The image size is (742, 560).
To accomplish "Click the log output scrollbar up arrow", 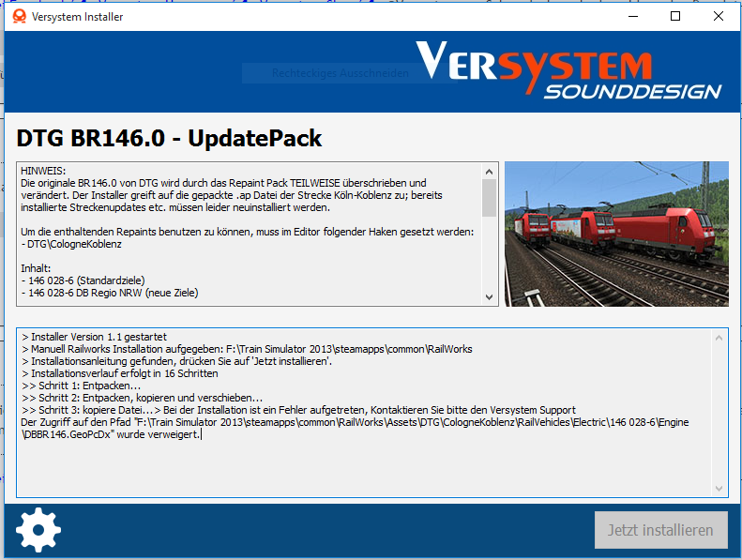I will click(719, 338).
